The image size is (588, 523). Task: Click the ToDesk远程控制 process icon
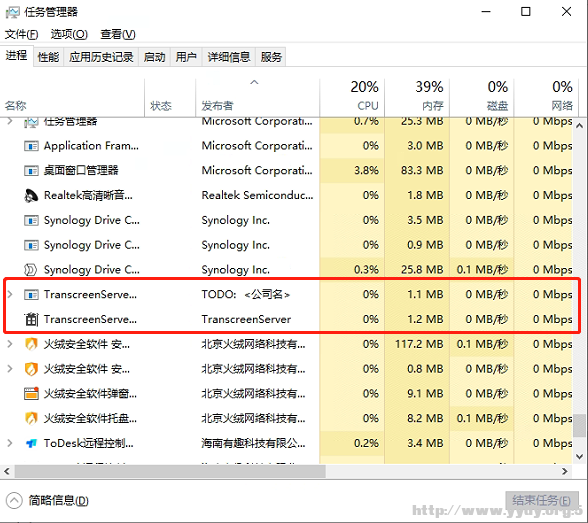pos(31,444)
